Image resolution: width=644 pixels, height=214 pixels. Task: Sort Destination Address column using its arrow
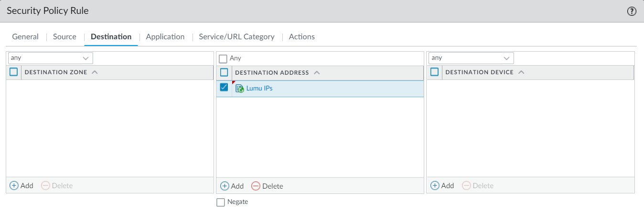click(316, 73)
